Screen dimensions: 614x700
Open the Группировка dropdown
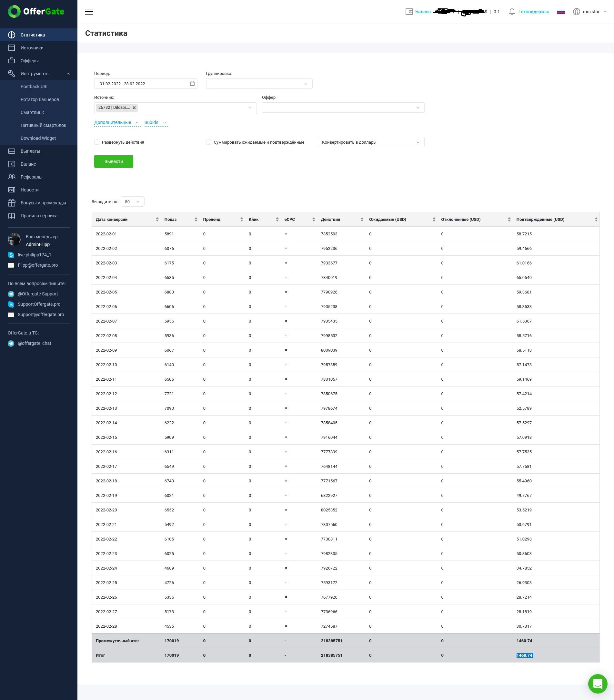259,84
